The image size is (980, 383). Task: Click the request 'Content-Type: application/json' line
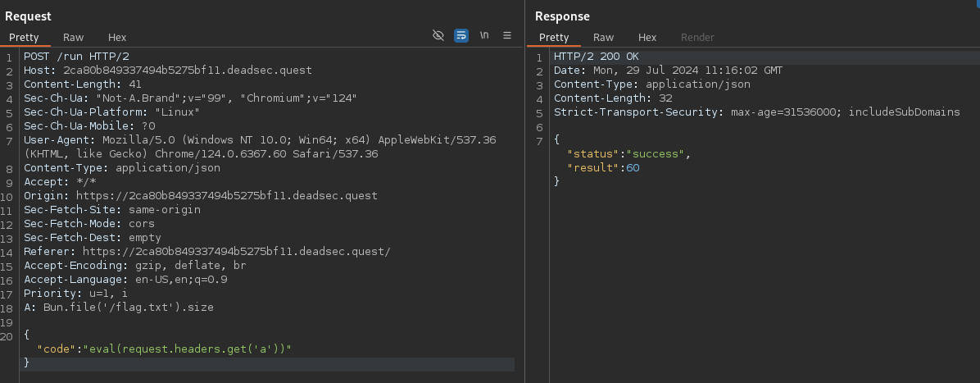tap(122, 168)
